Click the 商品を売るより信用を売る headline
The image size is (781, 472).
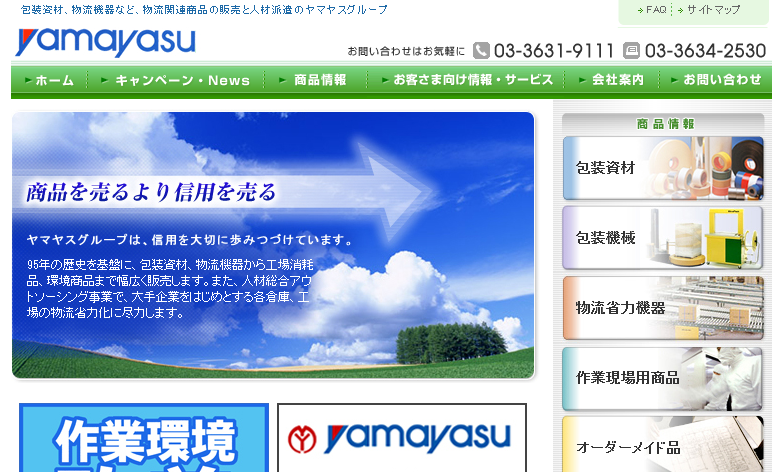point(151,192)
